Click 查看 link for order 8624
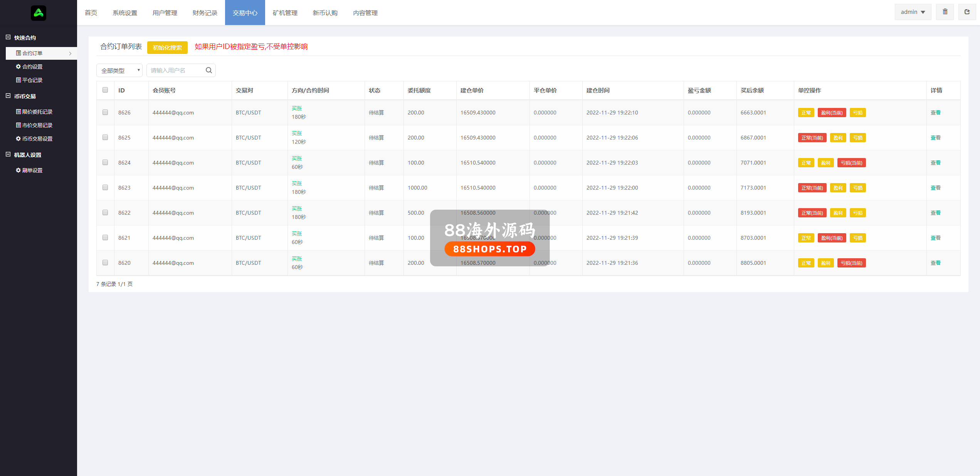 click(935, 163)
